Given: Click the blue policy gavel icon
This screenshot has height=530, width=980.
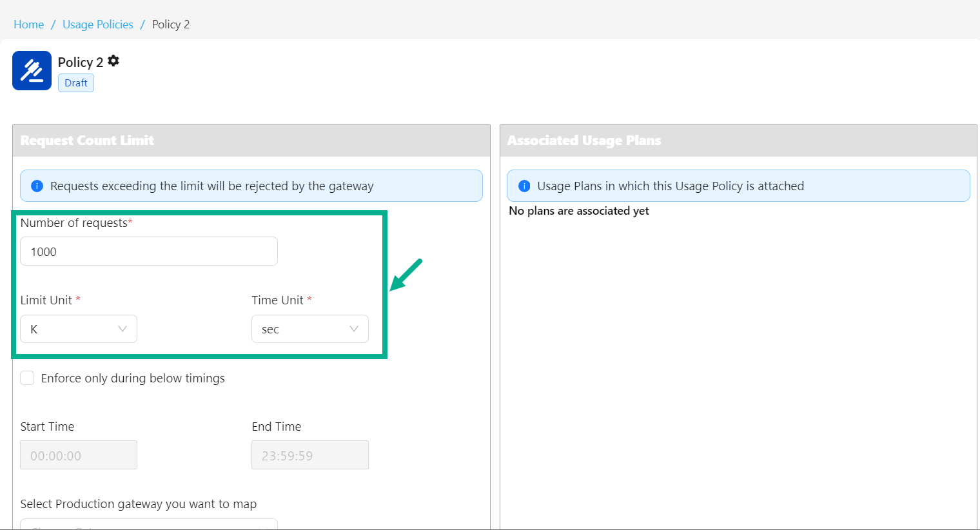Looking at the screenshot, I should (x=32, y=70).
